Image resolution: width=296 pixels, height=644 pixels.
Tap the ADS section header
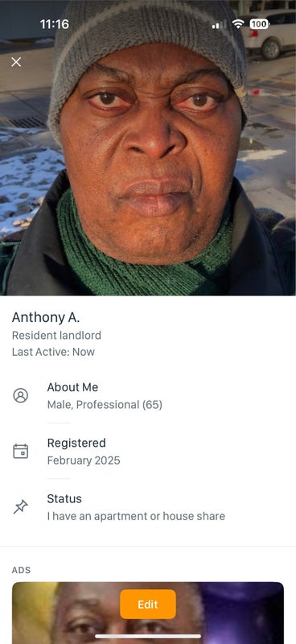point(21,570)
